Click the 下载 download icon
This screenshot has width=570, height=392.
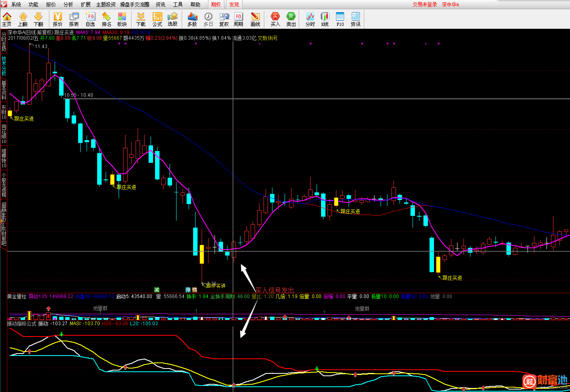point(141,19)
